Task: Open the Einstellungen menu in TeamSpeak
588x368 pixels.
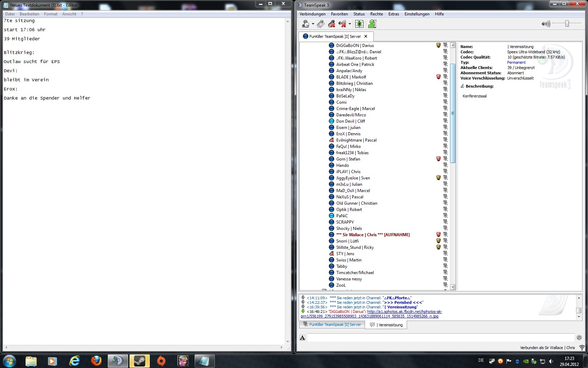Action: 417,14
